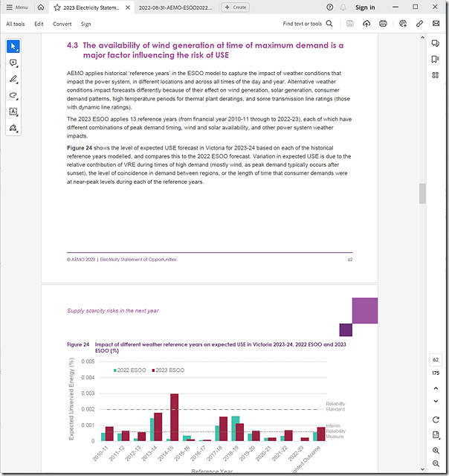Copy link to the file
The height and width of the screenshot is (476, 449).
coord(419,23)
